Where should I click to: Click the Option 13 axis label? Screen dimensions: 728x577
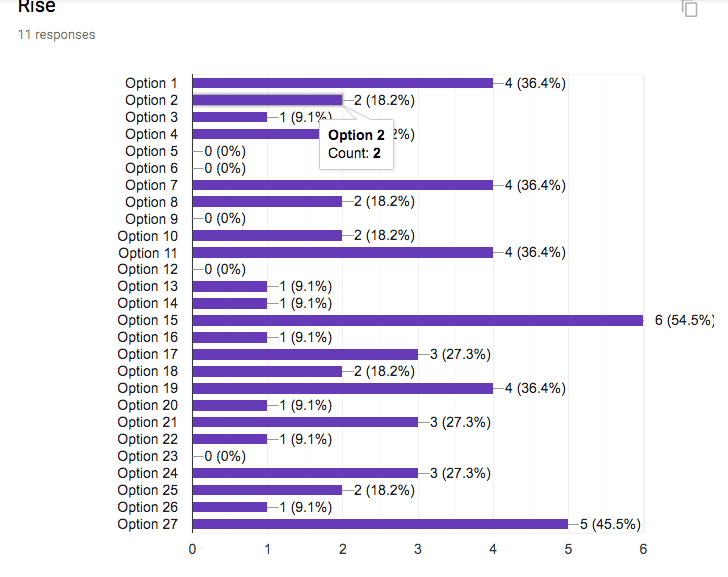point(148,286)
